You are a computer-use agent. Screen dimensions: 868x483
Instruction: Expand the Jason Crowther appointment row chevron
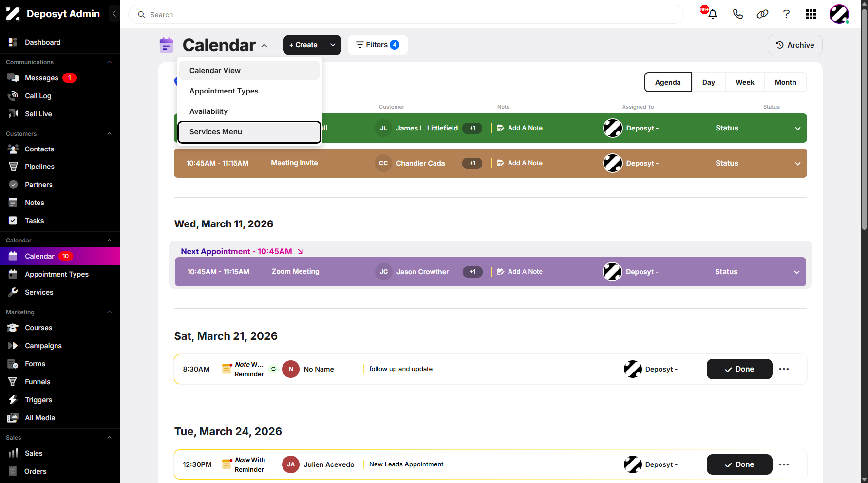pyautogui.click(x=797, y=272)
